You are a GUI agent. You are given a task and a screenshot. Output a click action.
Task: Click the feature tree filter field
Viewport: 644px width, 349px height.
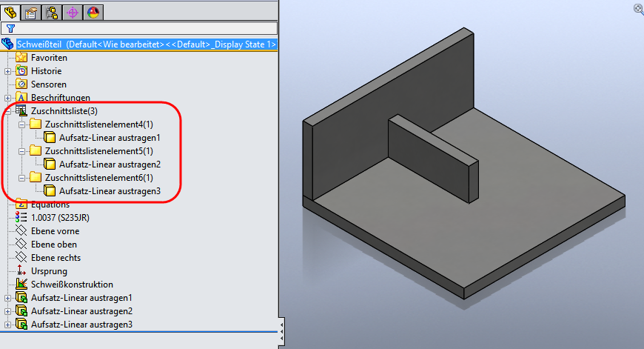click(139, 28)
